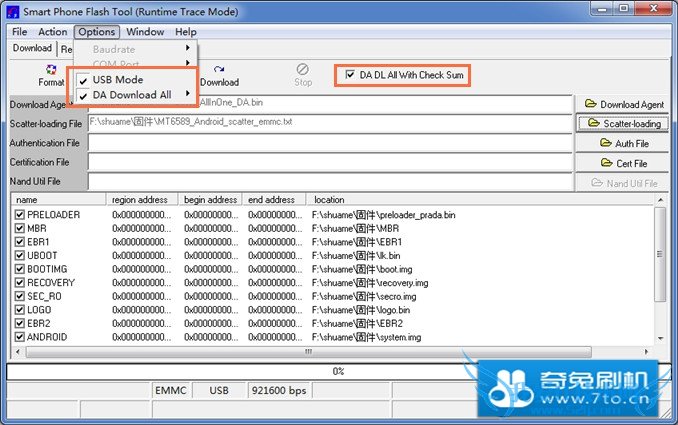Screen dimensions: 678x425
Task: Open folder icon on Auth File button
Action: 605,143
